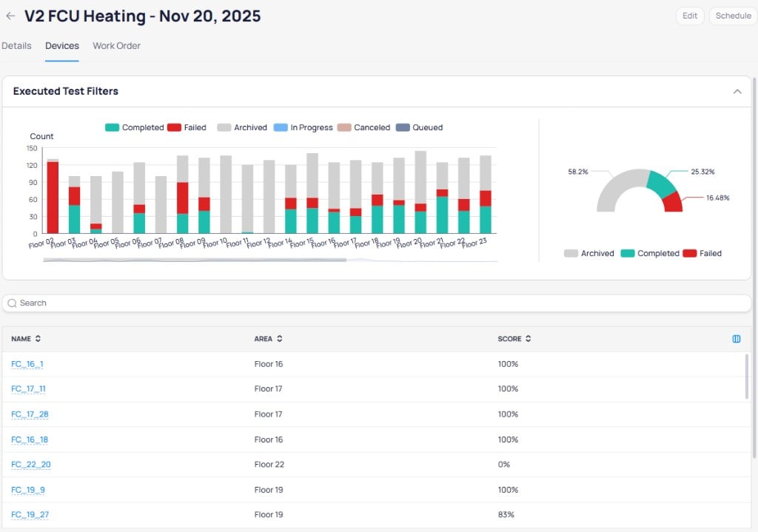The image size is (758, 532).
Task: Click the page's right-edge scrollbar
Action: coord(754,267)
